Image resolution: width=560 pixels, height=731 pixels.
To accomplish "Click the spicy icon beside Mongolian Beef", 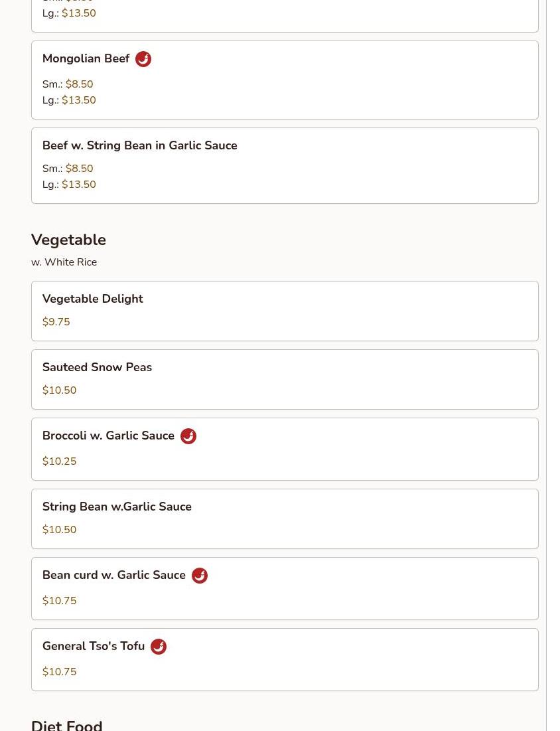I will pyautogui.click(x=143, y=59).
